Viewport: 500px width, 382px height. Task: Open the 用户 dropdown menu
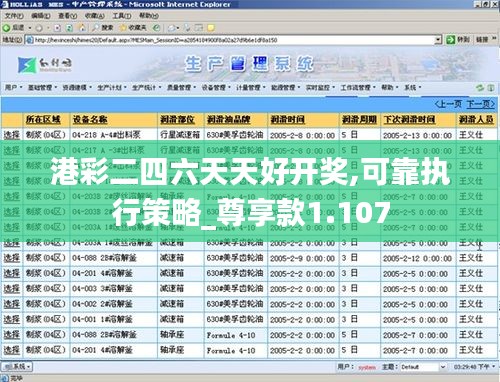13,88
